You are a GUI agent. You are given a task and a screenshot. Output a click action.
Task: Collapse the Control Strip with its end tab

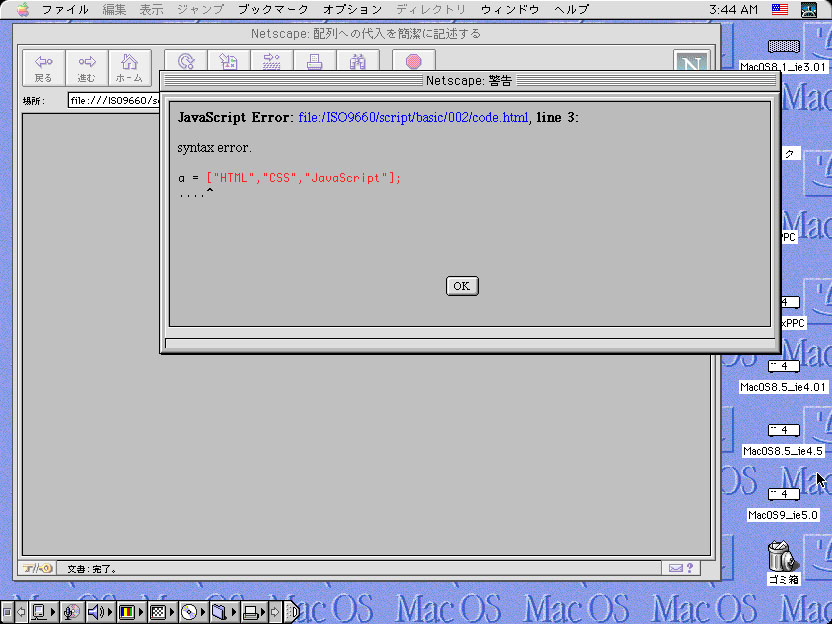292,612
